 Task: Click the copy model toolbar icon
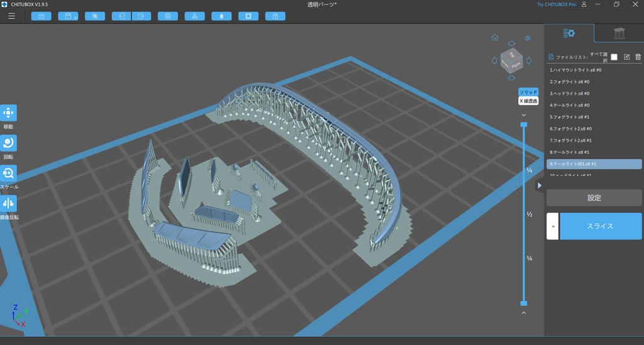pos(168,16)
